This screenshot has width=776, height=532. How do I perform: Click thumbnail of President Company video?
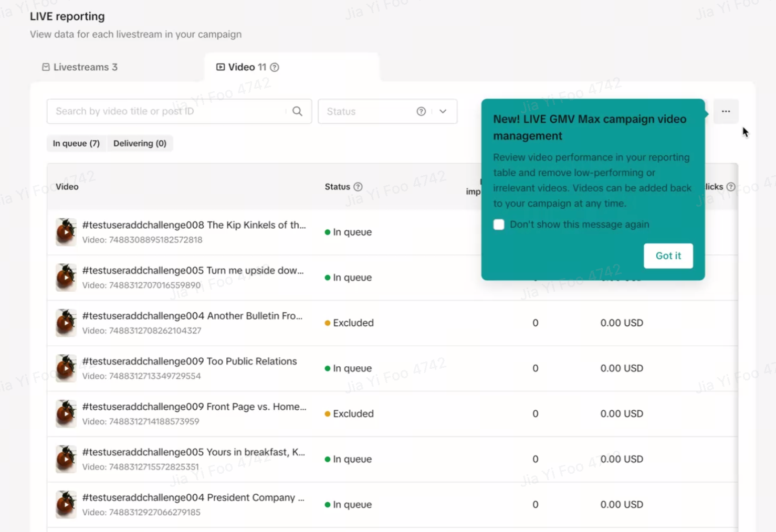(66, 504)
